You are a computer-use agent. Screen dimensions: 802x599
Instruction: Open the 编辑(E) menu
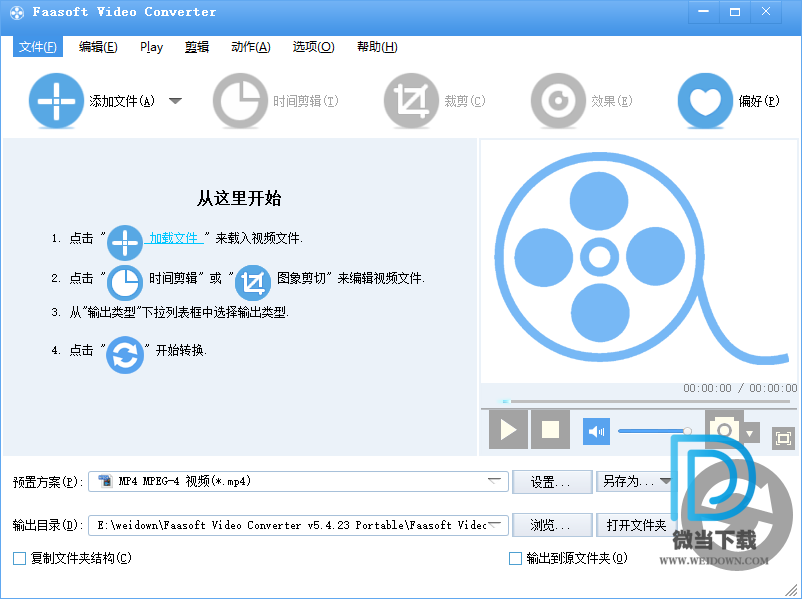(x=98, y=47)
